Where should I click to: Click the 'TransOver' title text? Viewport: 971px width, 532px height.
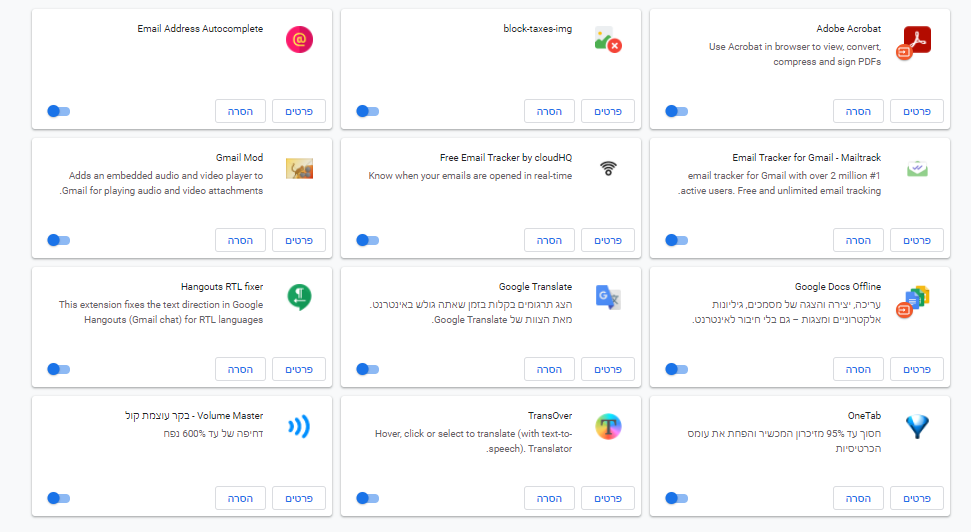(550, 416)
